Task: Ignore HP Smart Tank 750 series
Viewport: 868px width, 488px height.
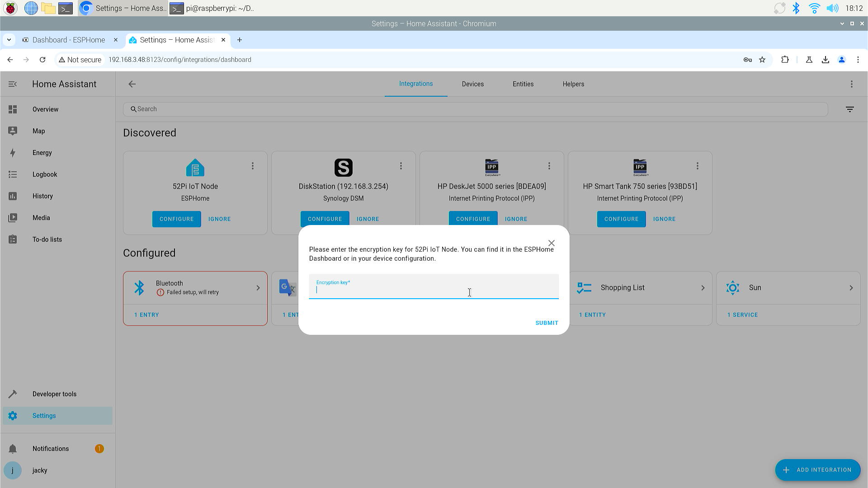Action: pyautogui.click(x=664, y=219)
